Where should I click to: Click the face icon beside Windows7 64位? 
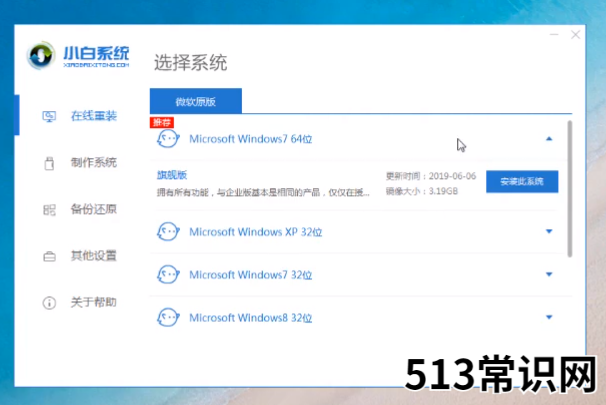tap(168, 139)
